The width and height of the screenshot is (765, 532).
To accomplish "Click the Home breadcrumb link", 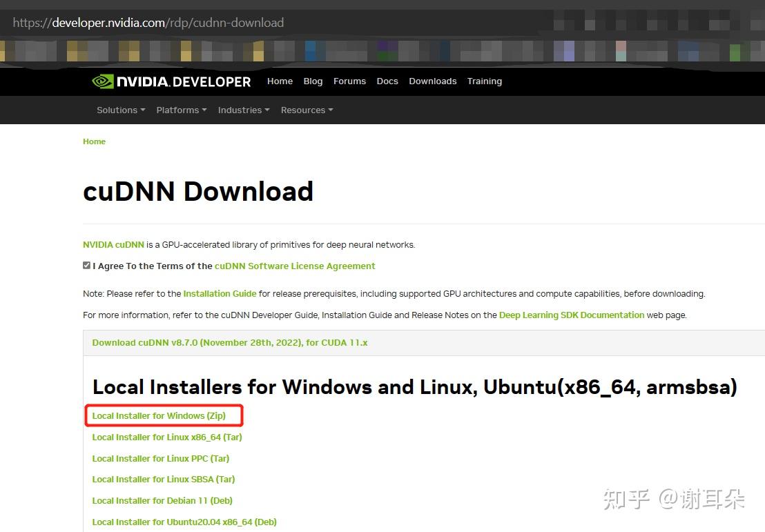I will (94, 141).
